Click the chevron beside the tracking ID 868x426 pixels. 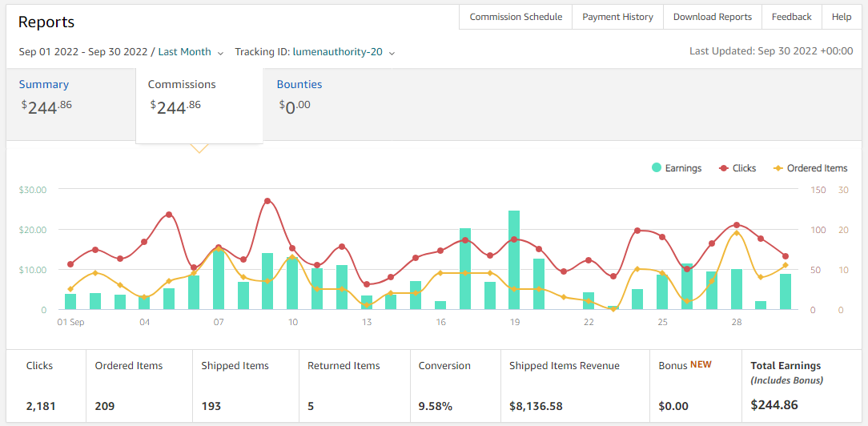[x=392, y=53]
